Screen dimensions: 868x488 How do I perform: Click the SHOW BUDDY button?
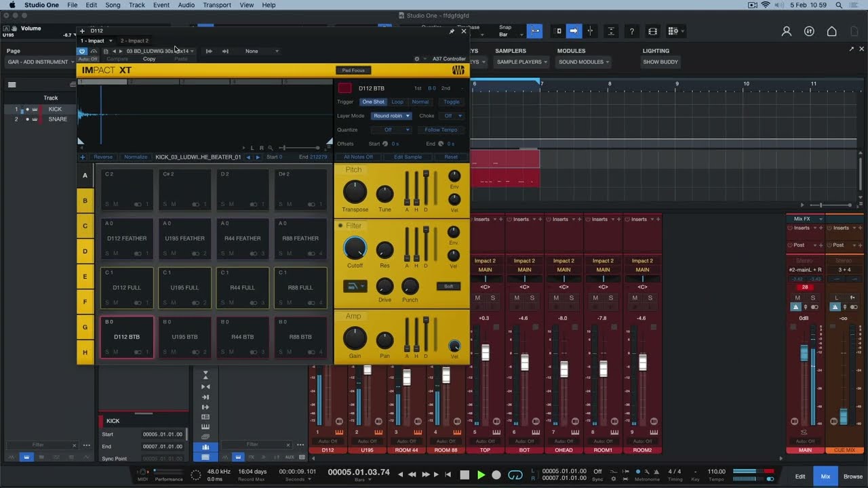(660, 62)
